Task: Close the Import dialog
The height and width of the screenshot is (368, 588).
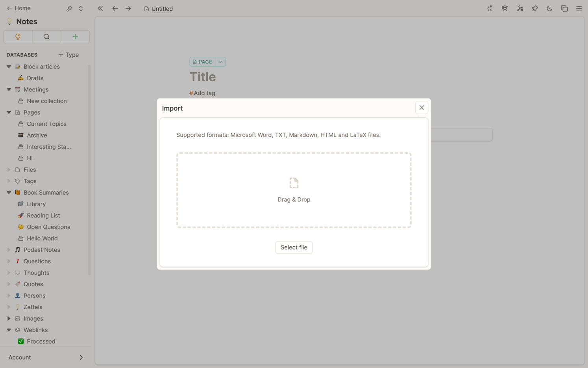Action: pos(422,108)
